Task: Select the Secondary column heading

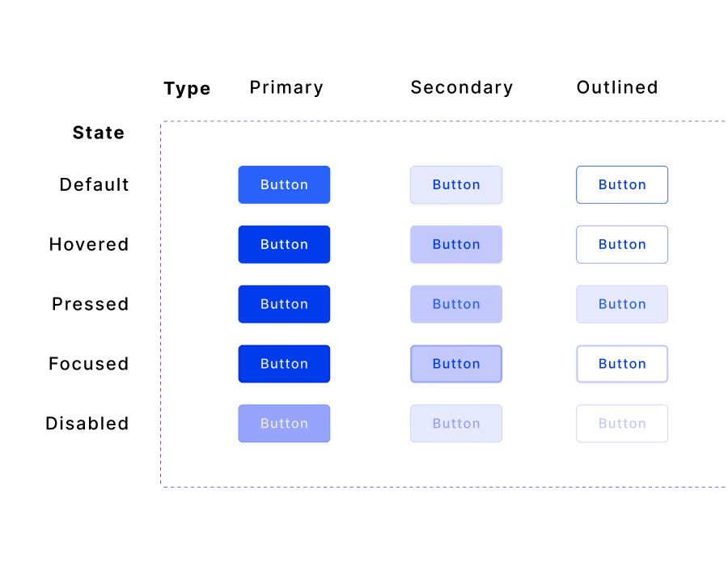Action: tap(462, 87)
